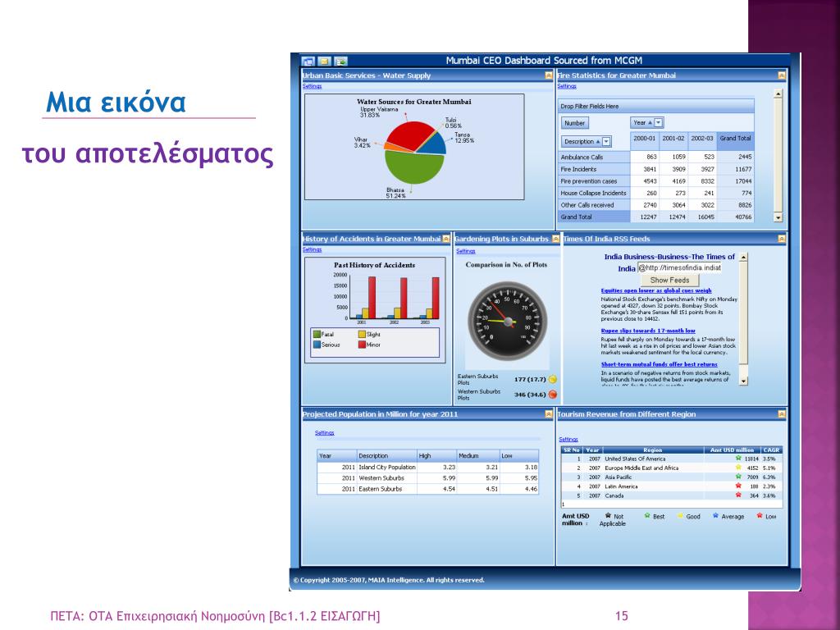The height and width of the screenshot is (630, 840).
Task: Click the yellow Slight legend swatch
Action: click(362, 335)
